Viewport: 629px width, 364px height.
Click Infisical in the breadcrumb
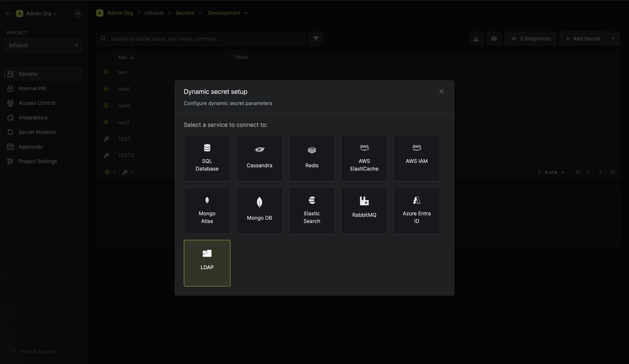click(x=154, y=13)
